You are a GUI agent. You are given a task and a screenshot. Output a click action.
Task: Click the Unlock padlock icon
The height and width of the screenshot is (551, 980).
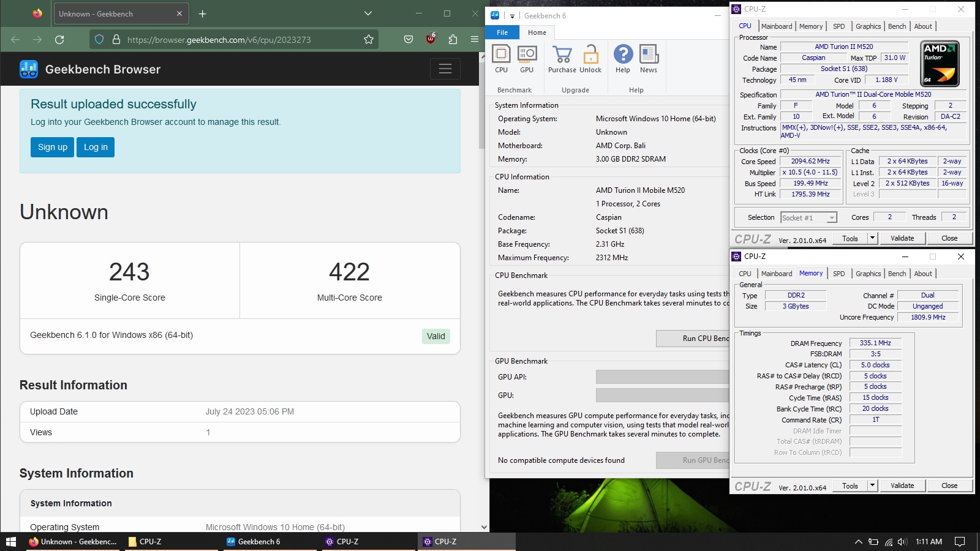pos(590,59)
